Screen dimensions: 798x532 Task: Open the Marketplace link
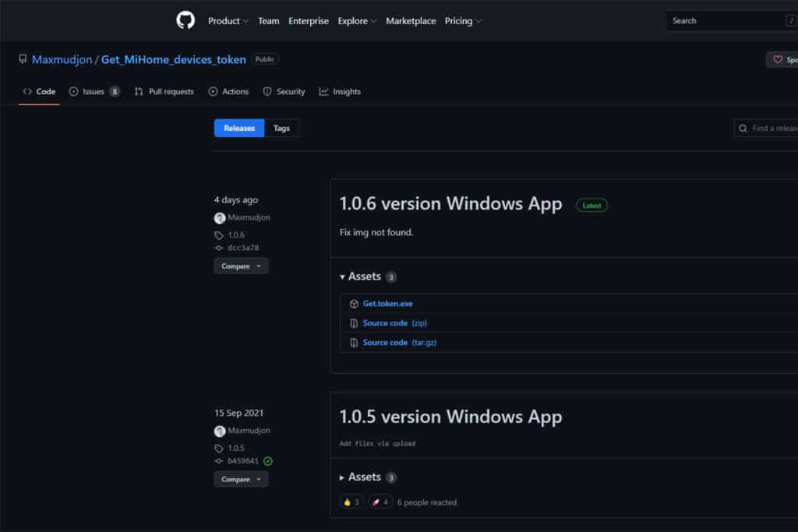coord(411,21)
